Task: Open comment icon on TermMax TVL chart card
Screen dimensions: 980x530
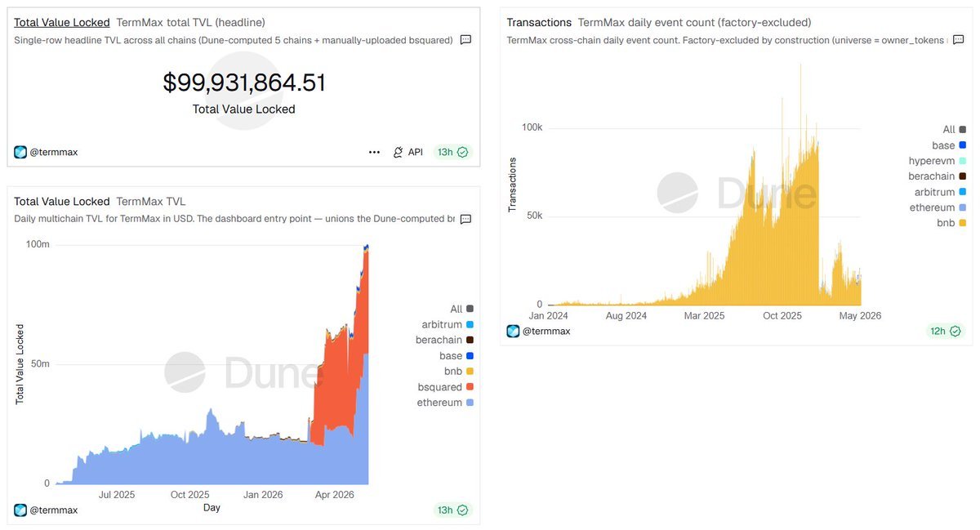Action: click(465, 219)
